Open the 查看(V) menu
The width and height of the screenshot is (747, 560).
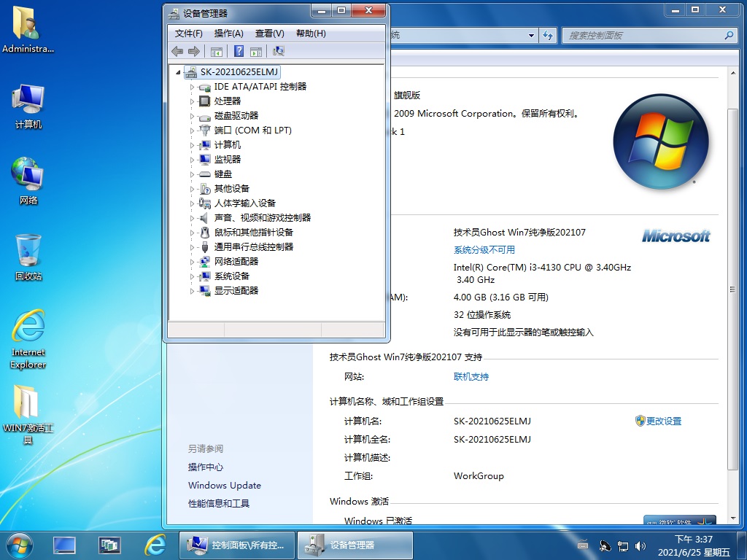pyautogui.click(x=269, y=34)
